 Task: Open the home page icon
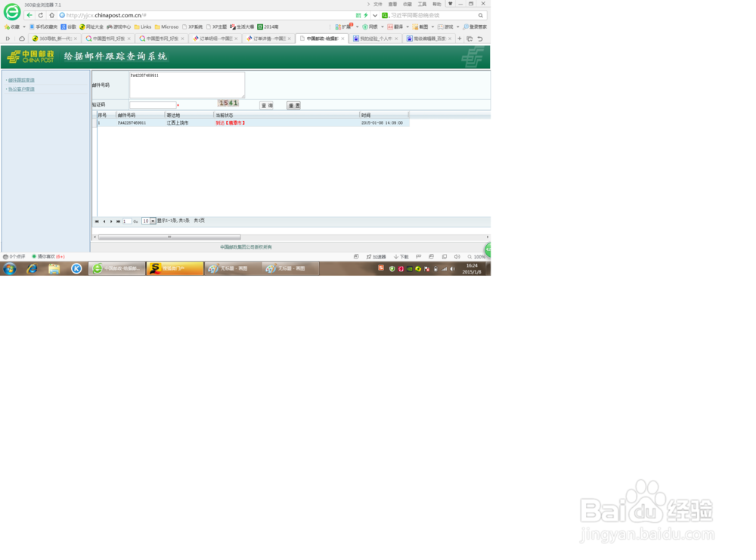(51, 15)
